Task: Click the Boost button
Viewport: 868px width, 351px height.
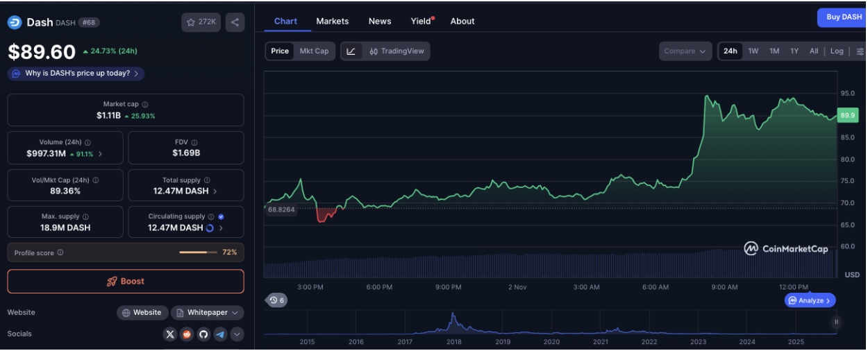Action: click(126, 282)
